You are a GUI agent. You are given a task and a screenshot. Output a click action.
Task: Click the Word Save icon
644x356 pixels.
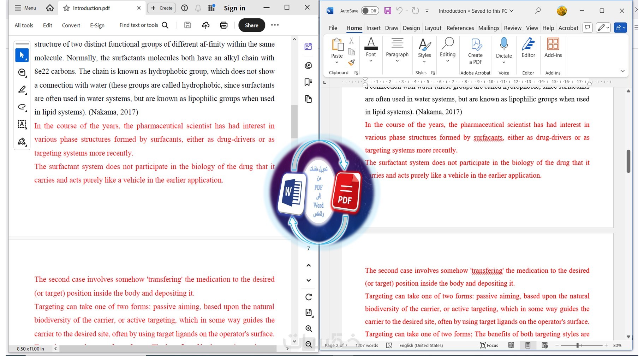tap(388, 11)
